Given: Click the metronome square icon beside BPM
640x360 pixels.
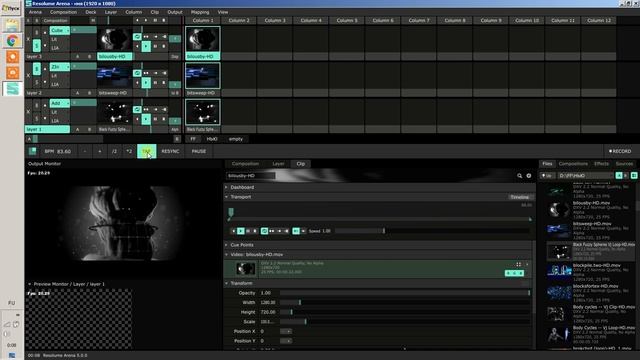Looking at the screenshot, I should (x=32, y=151).
